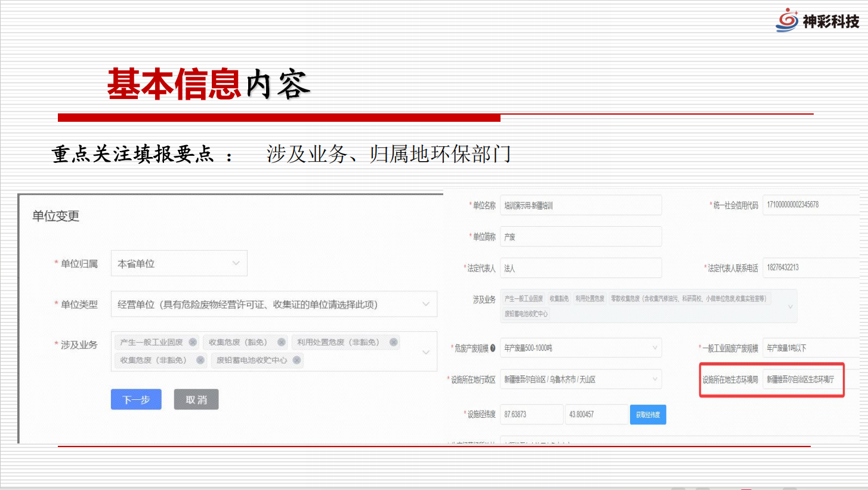Click the 单位简称 input field
This screenshot has width=868, height=490.
(580, 236)
